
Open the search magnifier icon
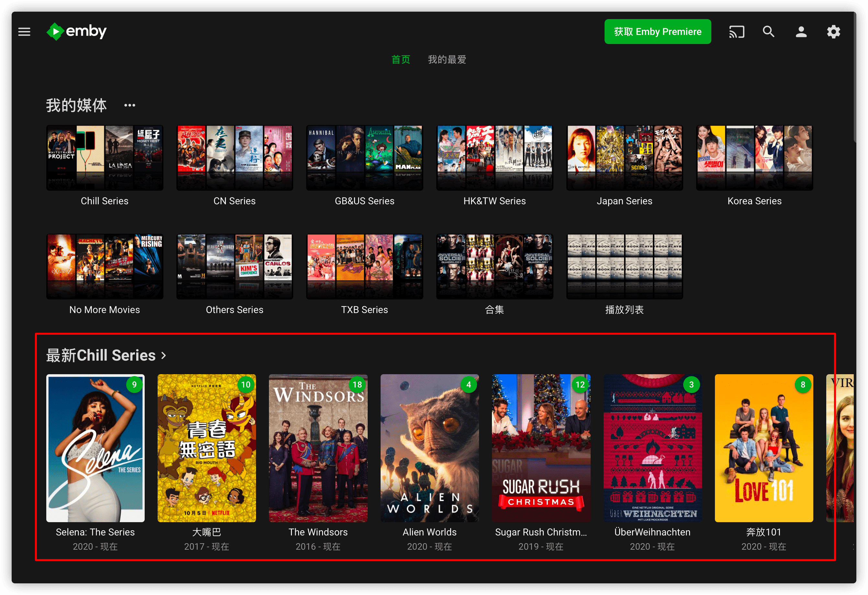point(769,32)
